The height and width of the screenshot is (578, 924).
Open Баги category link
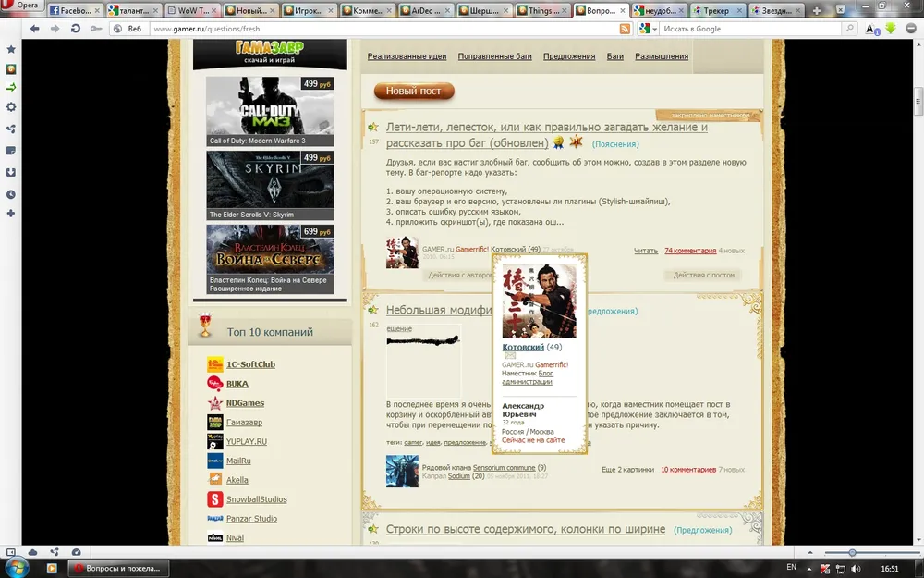coord(614,56)
